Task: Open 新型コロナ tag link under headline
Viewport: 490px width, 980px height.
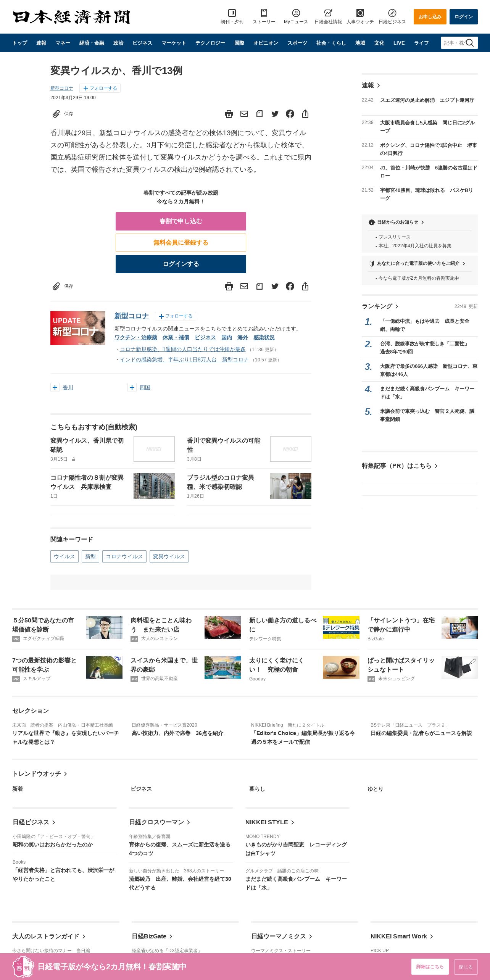Action: (62, 88)
